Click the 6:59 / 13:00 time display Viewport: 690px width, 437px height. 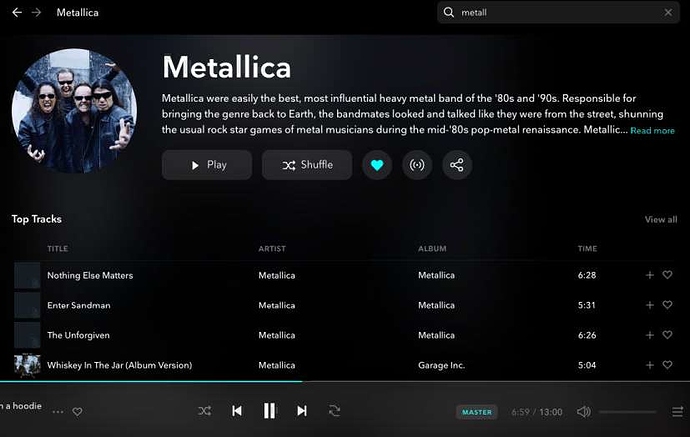tap(537, 412)
